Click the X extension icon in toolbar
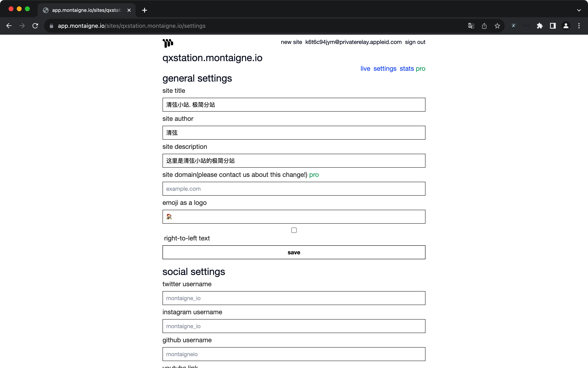Screen dimensions: 588x368 pyautogui.click(x=513, y=26)
